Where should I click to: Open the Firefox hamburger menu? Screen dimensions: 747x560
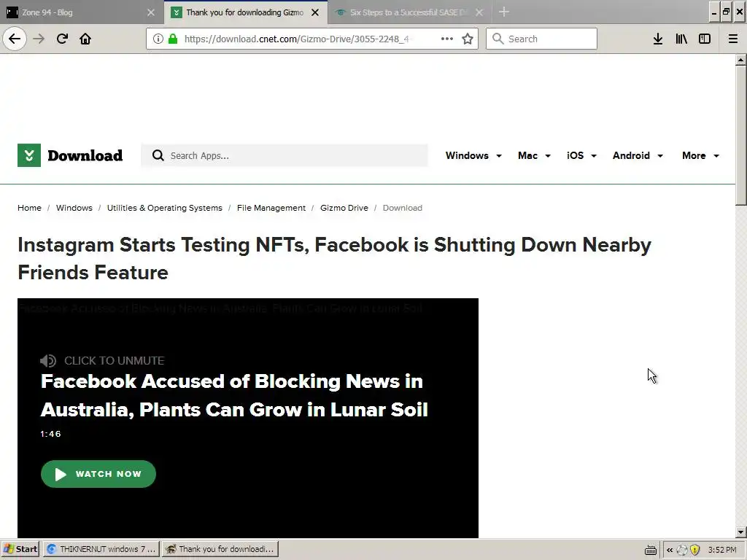coord(733,39)
